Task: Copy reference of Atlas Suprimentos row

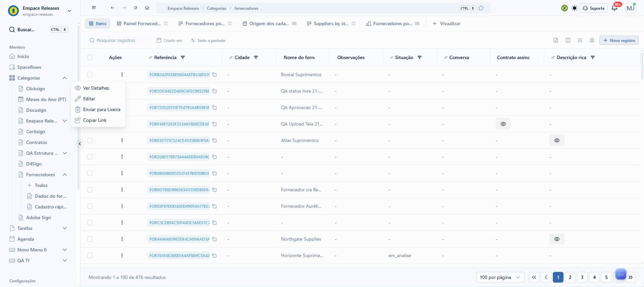Action: [214, 140]
